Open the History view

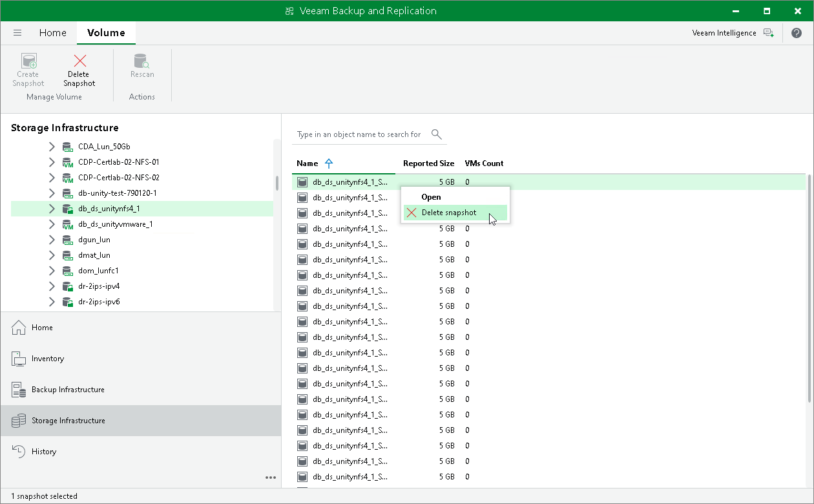141,452
